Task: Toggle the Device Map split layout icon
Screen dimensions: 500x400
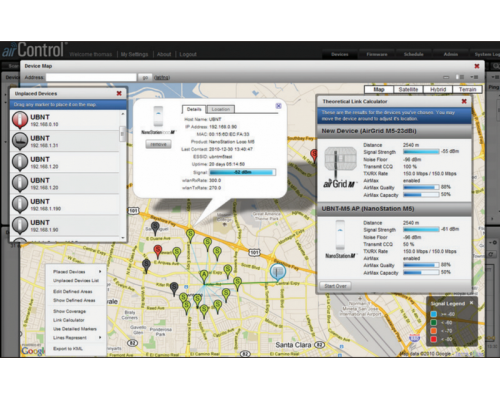Action: tap(460, 77)
